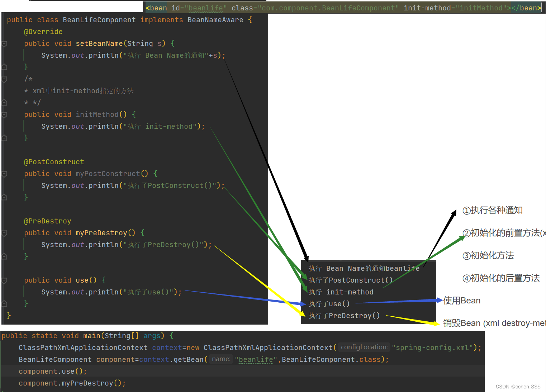Click the label '④初始化的后置方法'
546x392 pixels.
pos(501,278)
